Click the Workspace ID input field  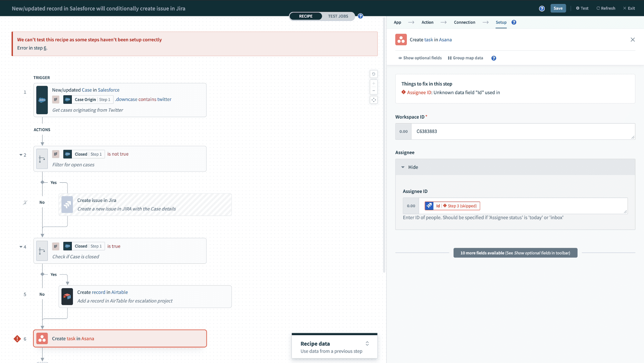pyautogui.click(x=522, y=131)
